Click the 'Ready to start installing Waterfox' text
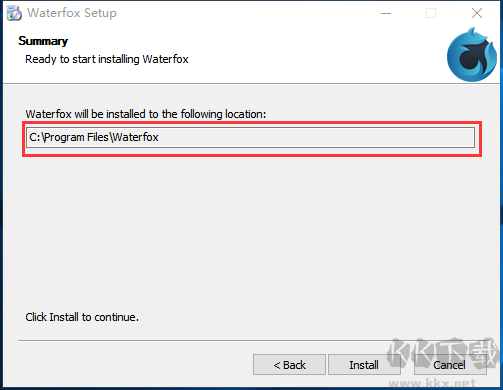 [107, 59]
